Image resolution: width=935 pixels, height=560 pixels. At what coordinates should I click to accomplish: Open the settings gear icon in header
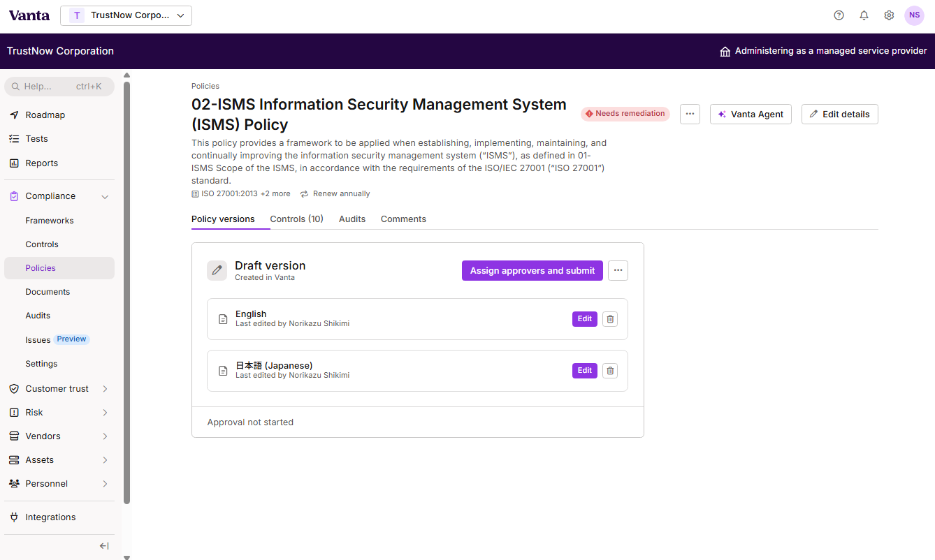pos(889,15)
